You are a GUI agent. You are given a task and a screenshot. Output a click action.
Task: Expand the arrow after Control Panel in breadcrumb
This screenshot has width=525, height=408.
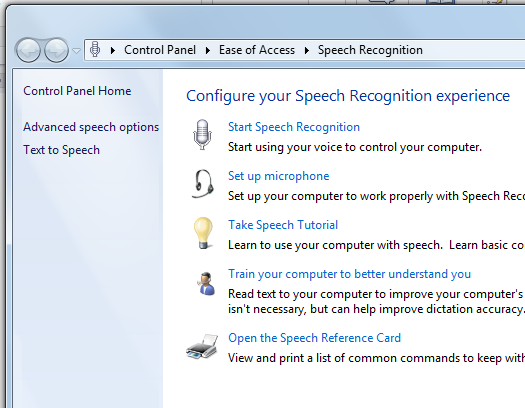[208, 50]
